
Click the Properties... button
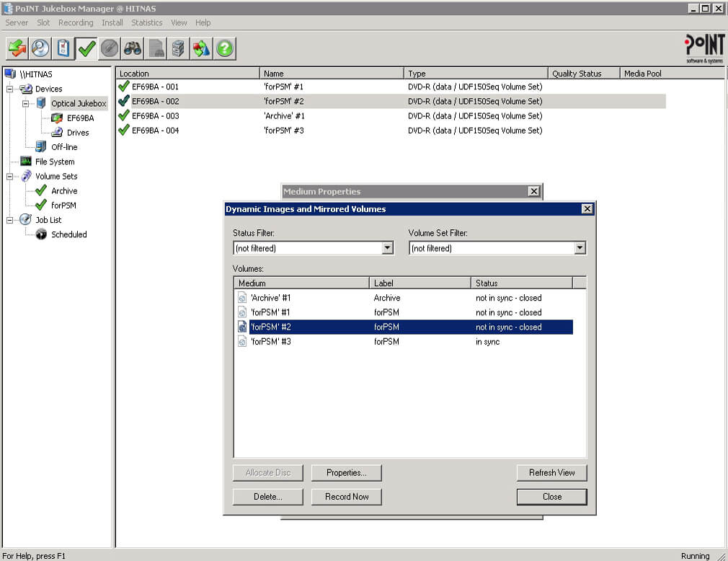point(347,473)
